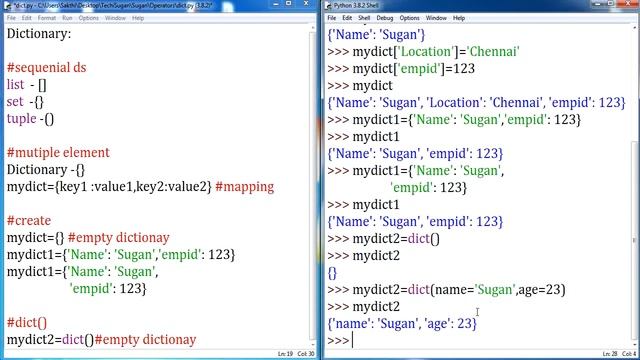
Task: Open Format menu in dict.py editor
Action: 47,18
